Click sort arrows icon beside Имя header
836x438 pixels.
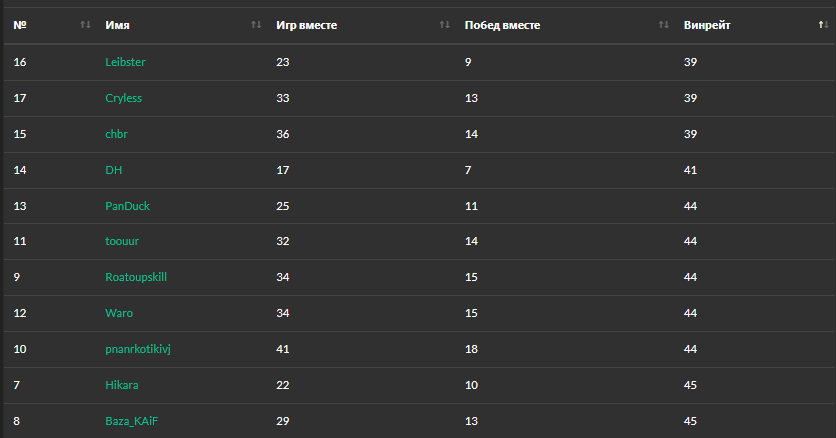[x=256, y=25]
